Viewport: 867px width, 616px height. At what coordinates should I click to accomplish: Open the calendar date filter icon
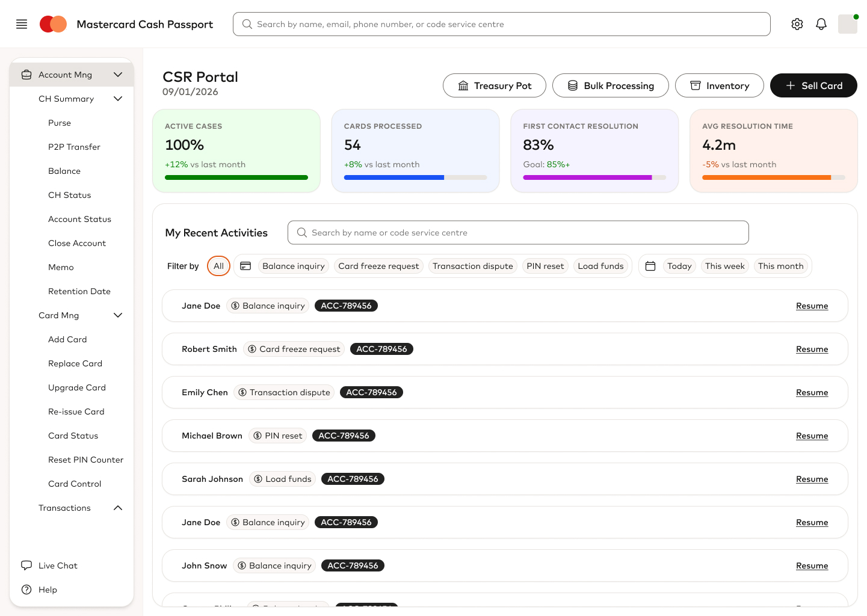pyautogui.click(x=650, y=265)
